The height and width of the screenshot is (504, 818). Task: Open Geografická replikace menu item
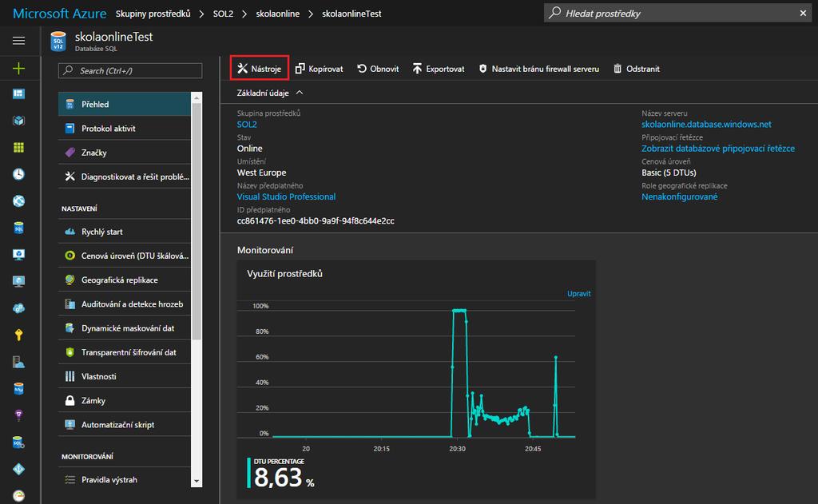pyautogui.click(x=124, y=280)
